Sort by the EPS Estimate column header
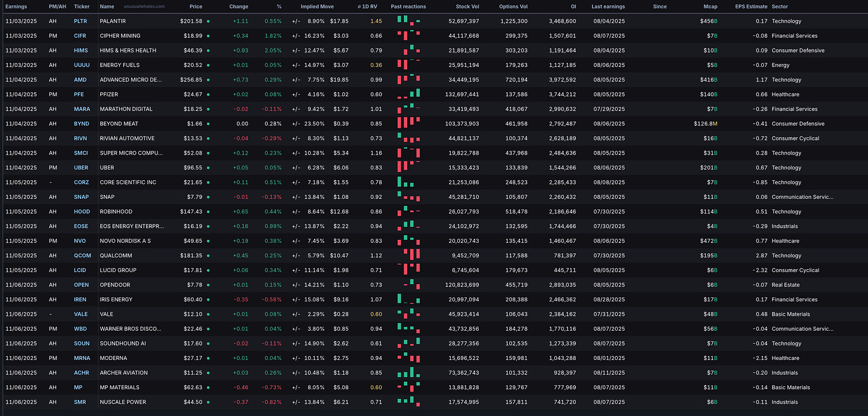The width and height of the screenshot is (868, 416). pos(751,7)
